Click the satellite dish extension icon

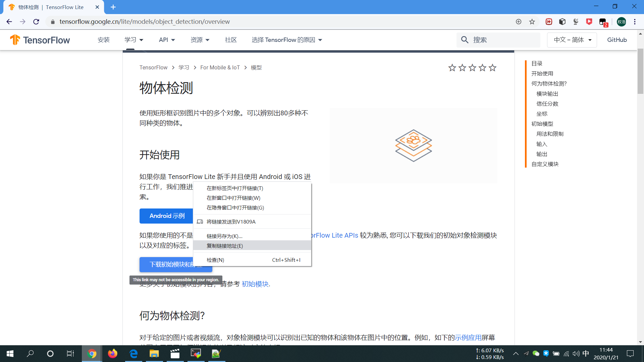coord(576,21)
